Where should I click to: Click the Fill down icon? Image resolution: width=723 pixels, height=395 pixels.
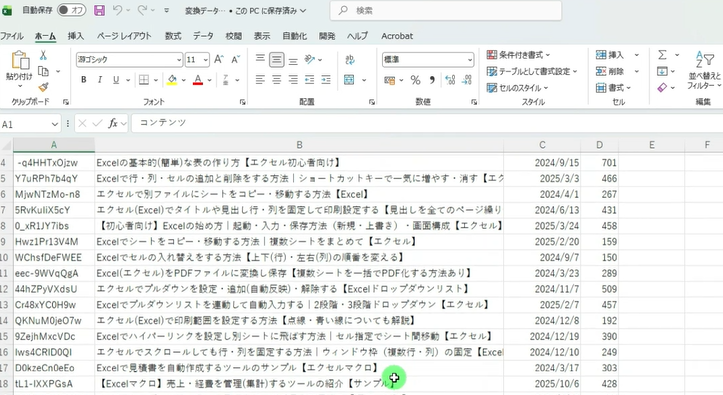click(662, 71)
